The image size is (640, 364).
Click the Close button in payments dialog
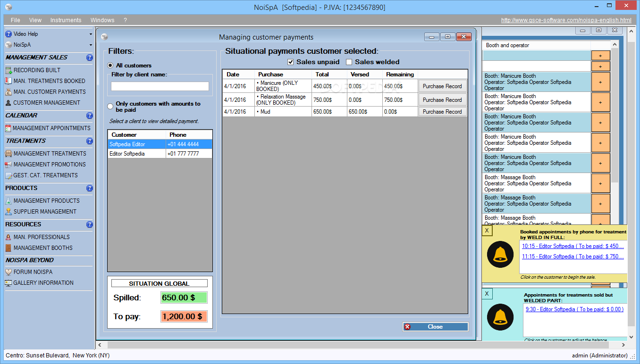435,327
